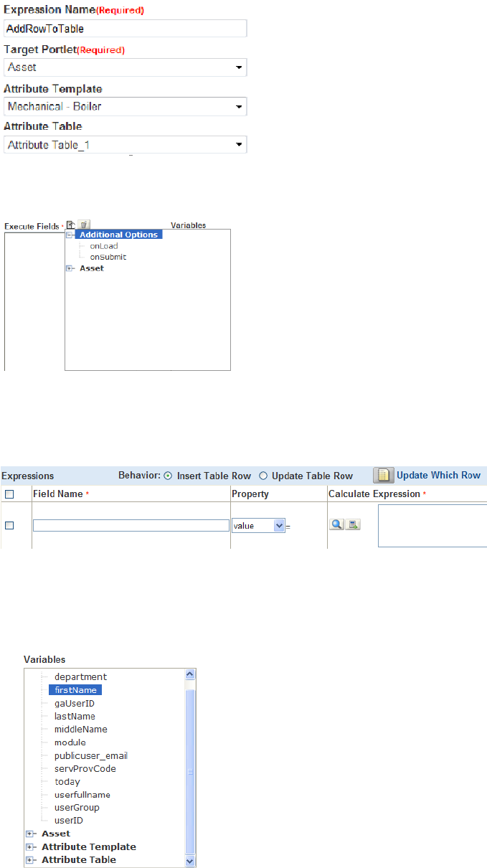The image size is (487, 868).
Task: Check the header checkbox in Expressions table
Action: [x=9, y=494]
